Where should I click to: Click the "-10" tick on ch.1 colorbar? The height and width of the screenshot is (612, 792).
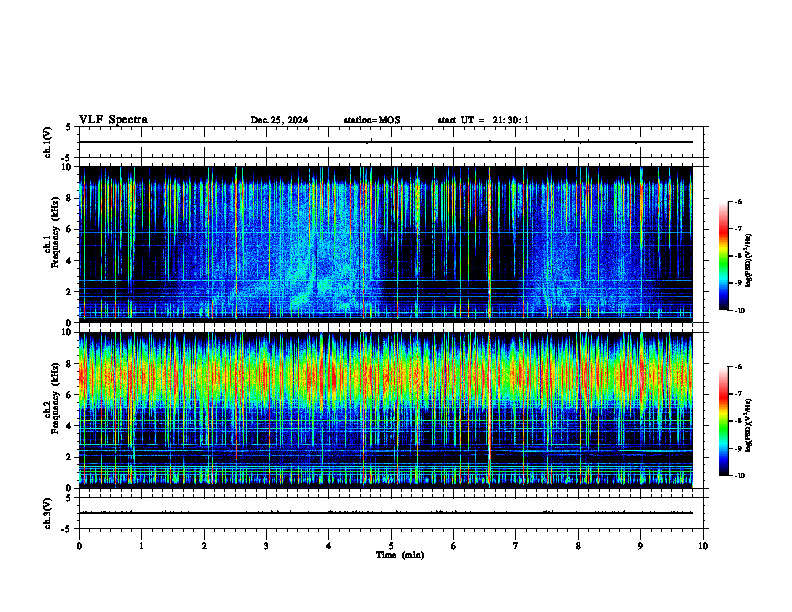[739, 311]
